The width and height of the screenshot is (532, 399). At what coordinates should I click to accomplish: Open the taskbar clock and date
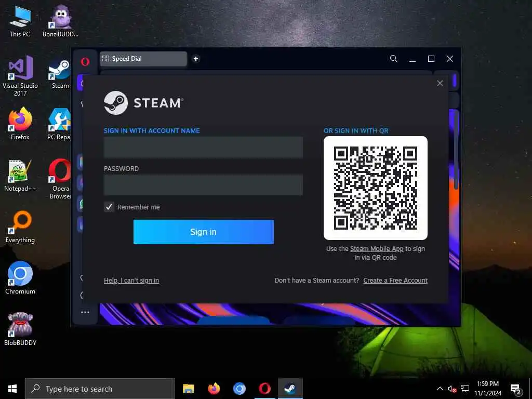(487, 389)
